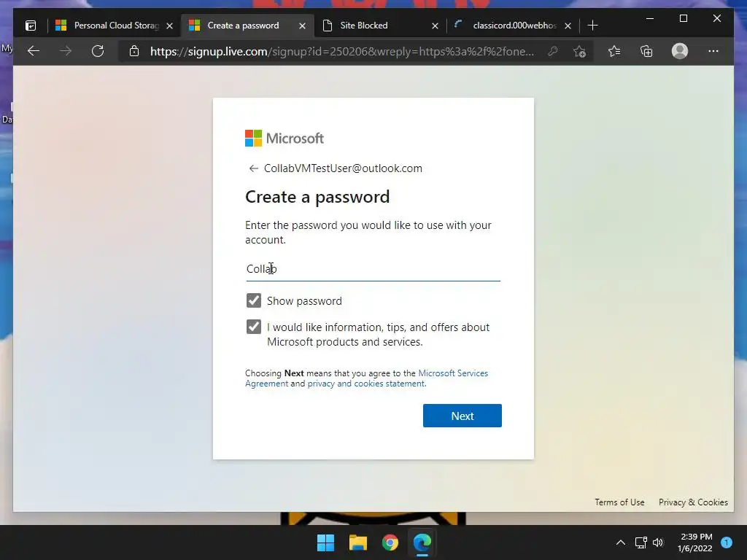This screenshot has width=747, height=560.
Task: Open privacy and cookies statement link
Action: pos(366,384)
